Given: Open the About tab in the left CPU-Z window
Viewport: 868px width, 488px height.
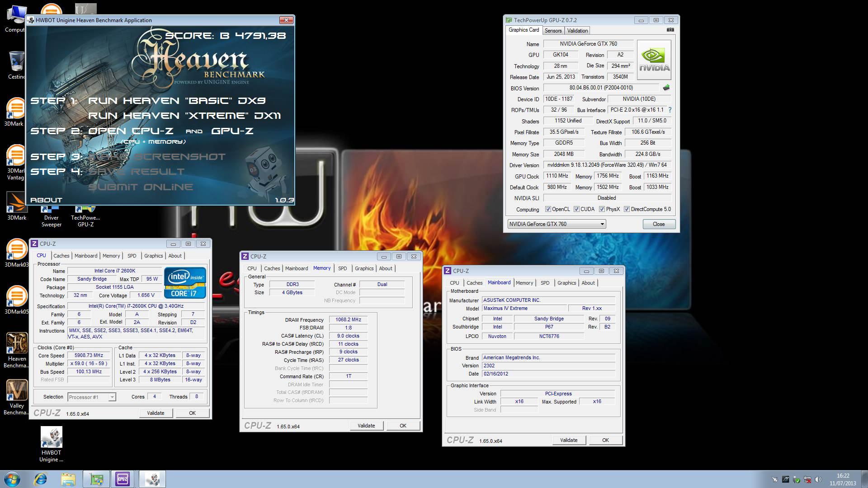Looking at the screenshot, I should 175,256.
